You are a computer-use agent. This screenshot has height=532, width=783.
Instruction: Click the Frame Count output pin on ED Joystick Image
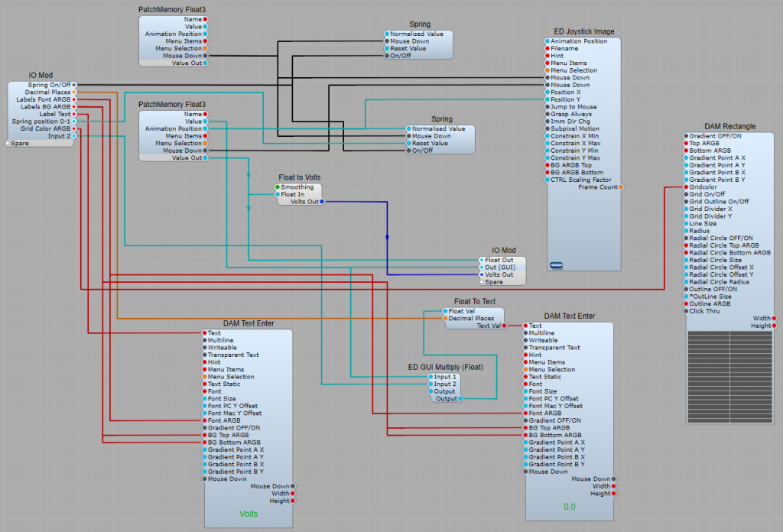coord(621,187)
